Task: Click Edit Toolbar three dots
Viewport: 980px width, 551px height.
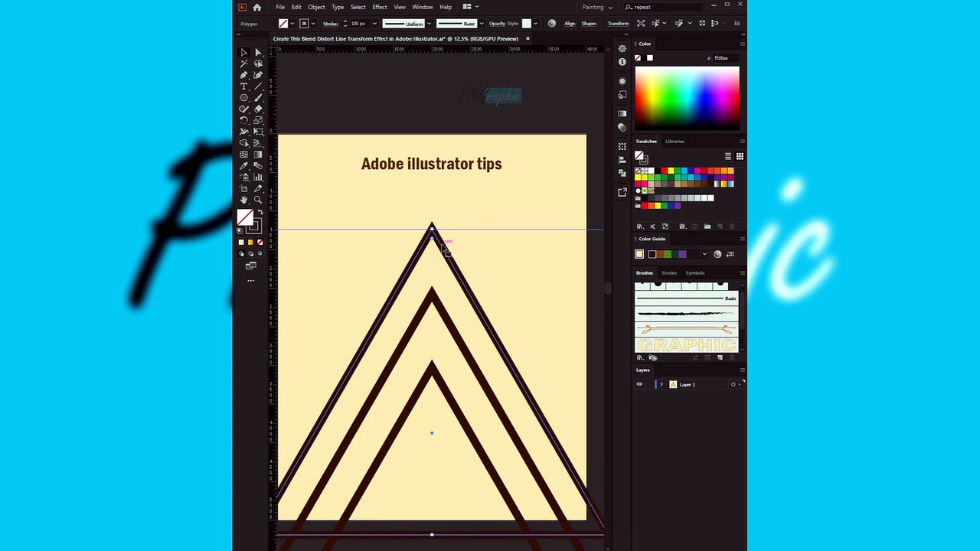Action: pos(250,281)
